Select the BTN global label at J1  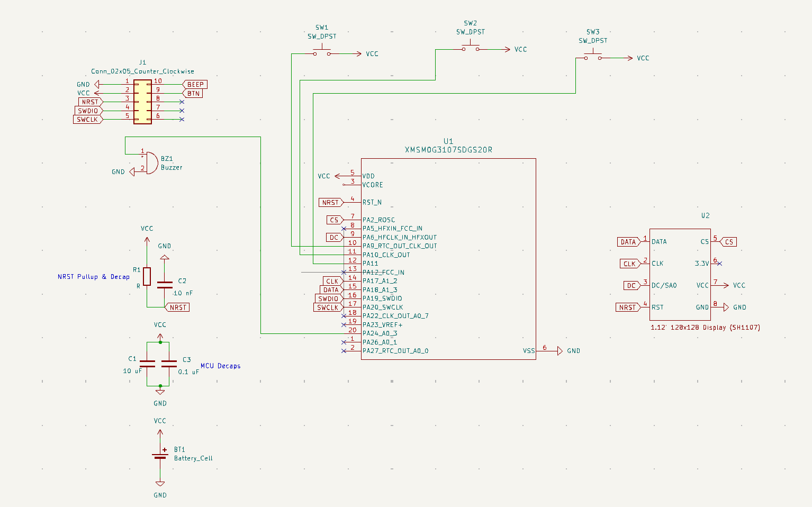(193, 93)
